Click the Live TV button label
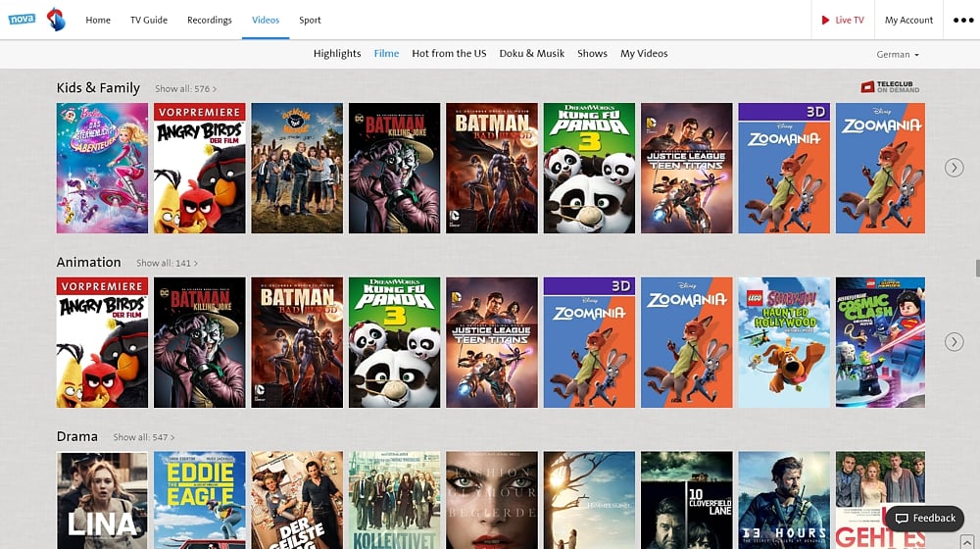 tap(850, 20)
